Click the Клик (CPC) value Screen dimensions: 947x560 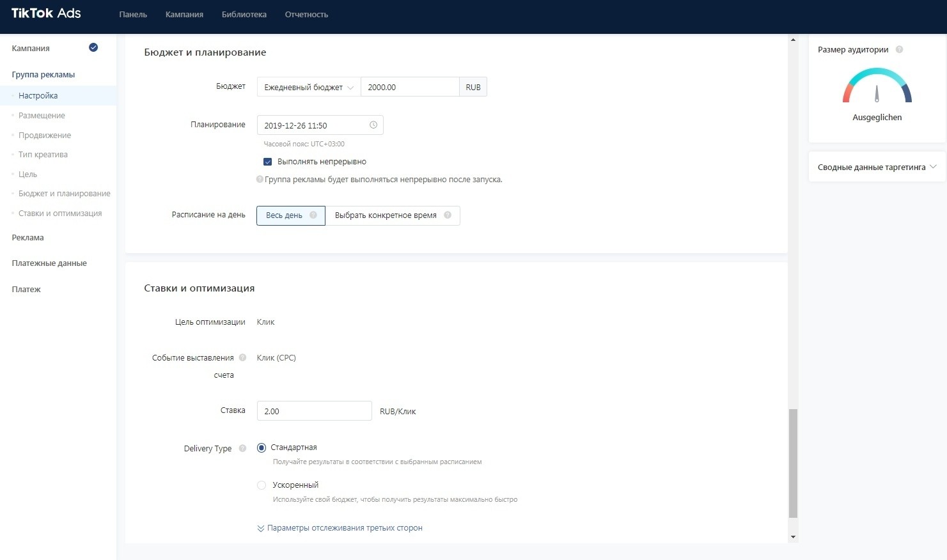coord(276,357)
